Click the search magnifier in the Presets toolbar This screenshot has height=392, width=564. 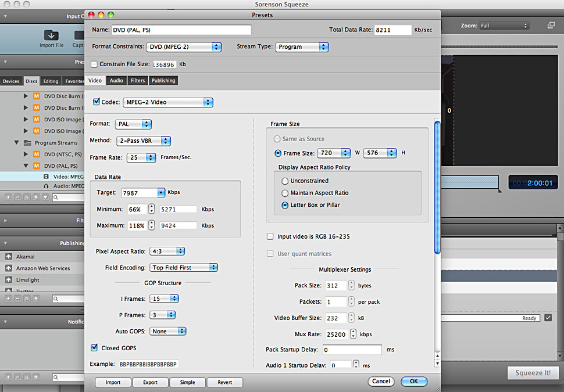pyautogui.click(x=55, y=197)
